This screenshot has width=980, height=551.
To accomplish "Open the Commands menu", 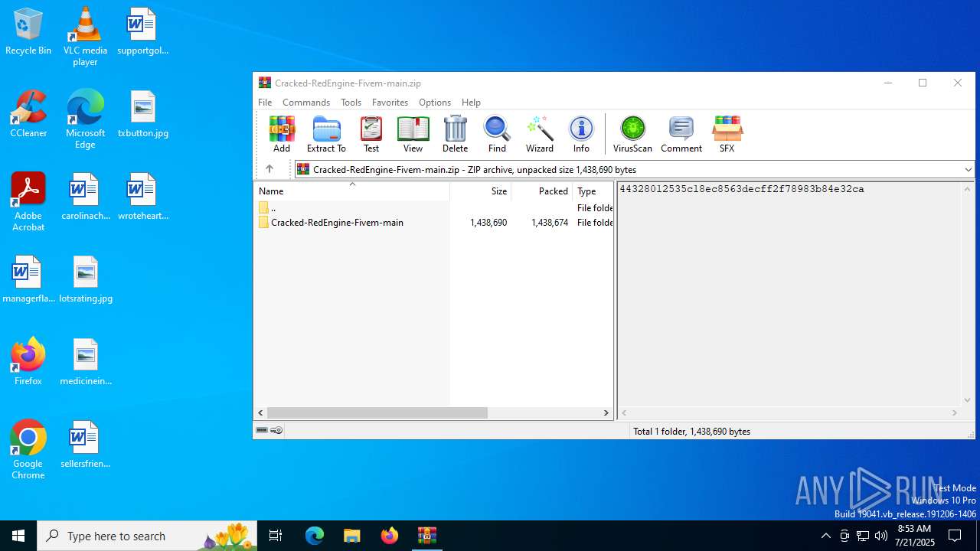I will coord(306,103).
